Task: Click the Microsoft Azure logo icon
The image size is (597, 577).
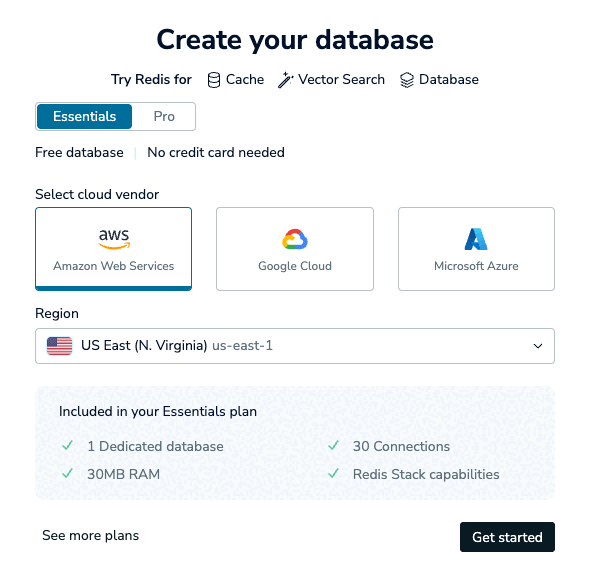Action: (476, 239)
